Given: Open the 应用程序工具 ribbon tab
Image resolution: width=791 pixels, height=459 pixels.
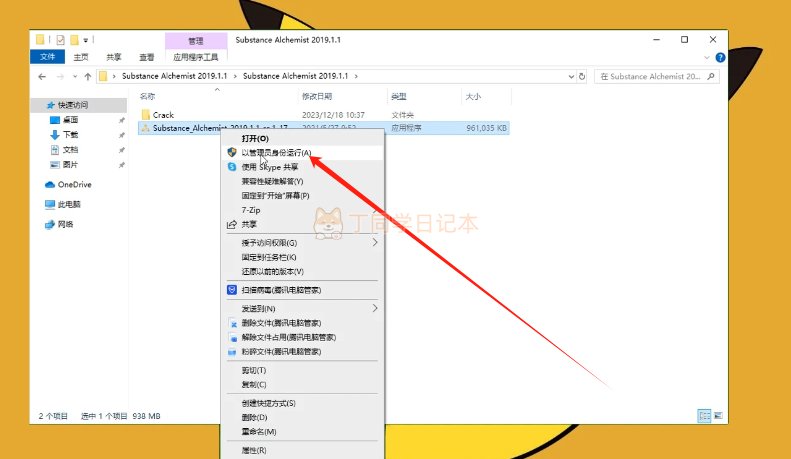Looking at the screenshot, I should pyautogui.click(x=196, y=57).
